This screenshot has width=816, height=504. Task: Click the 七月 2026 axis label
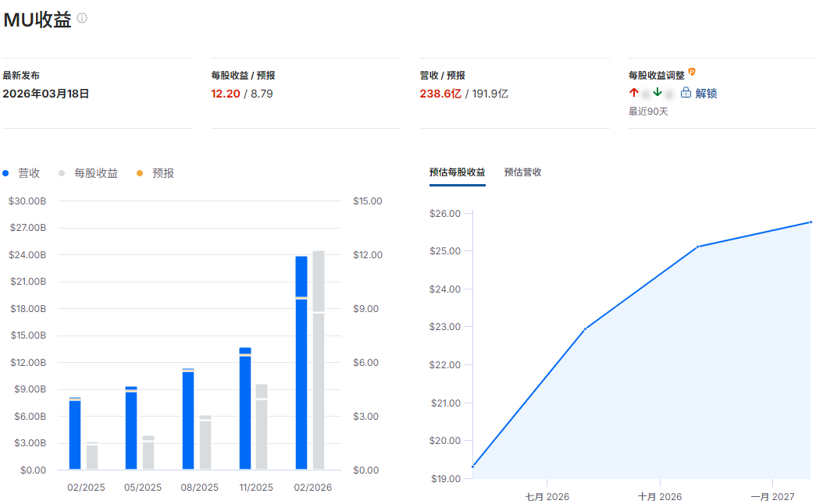[x=547, y=497]
